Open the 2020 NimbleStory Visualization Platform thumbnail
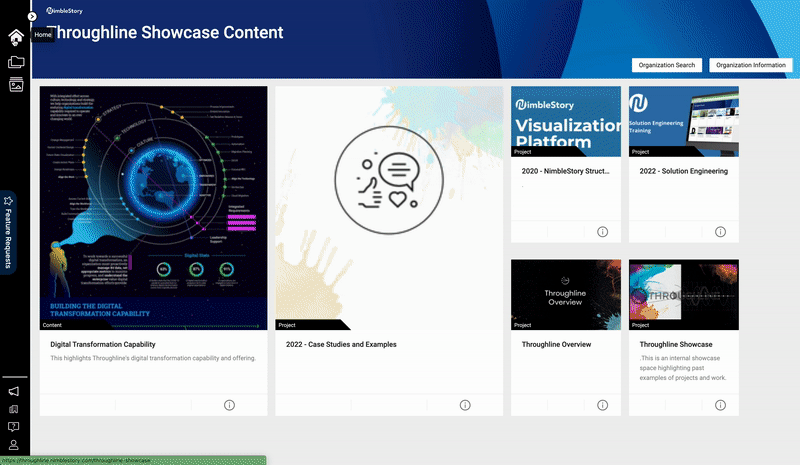 point(565,121)
